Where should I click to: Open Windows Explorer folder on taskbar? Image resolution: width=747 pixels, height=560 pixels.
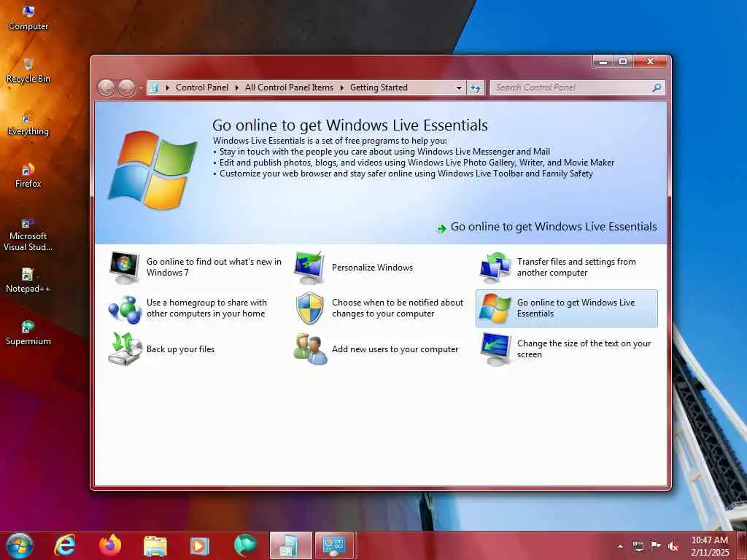coord(155,546)
